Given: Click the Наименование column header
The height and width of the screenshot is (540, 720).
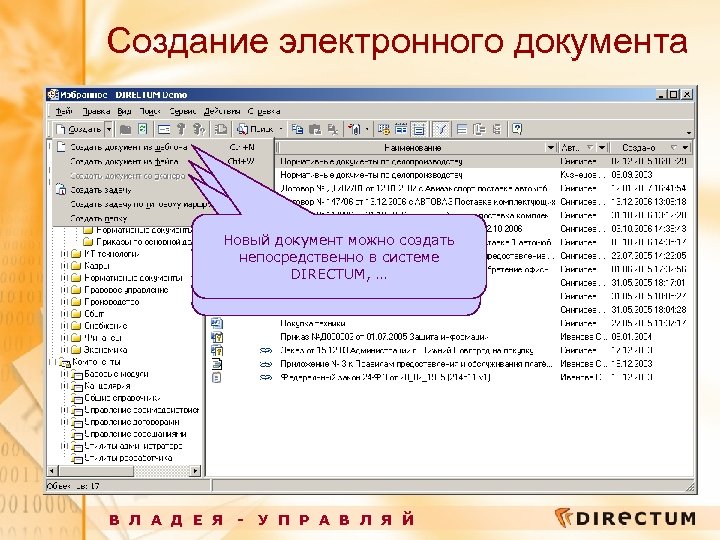Looking at the screenshot, I should pyautogui.click(x=412, y=147).
